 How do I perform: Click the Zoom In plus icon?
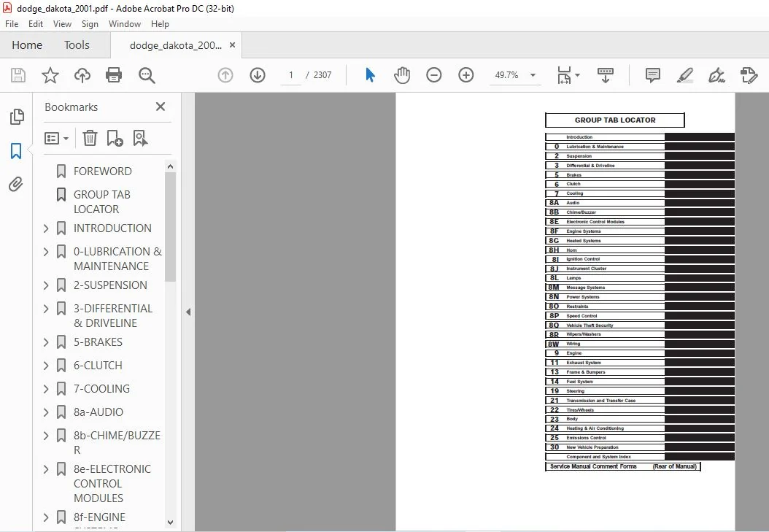click(x=466, y=75)
